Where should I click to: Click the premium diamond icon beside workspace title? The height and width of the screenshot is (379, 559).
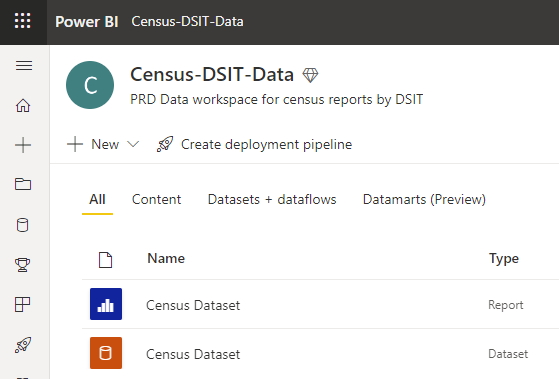point(310,75)
